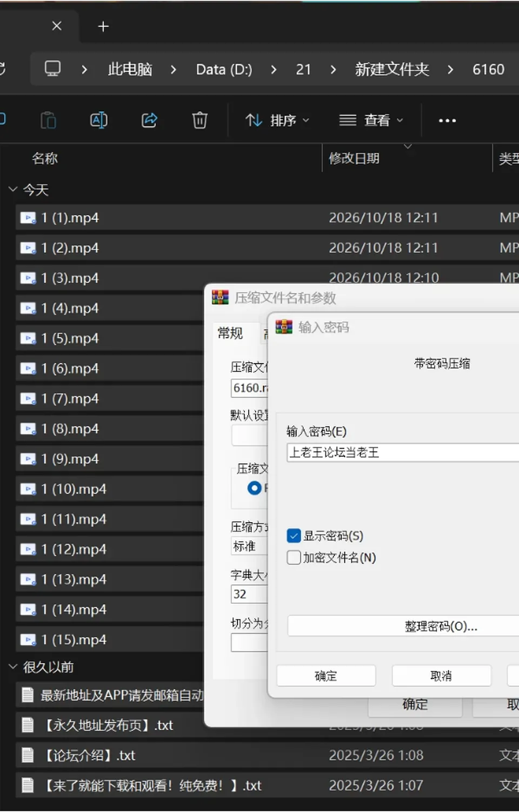Click the This PC monitor icon in address bar
519x812 pixels.
[52, 69]
